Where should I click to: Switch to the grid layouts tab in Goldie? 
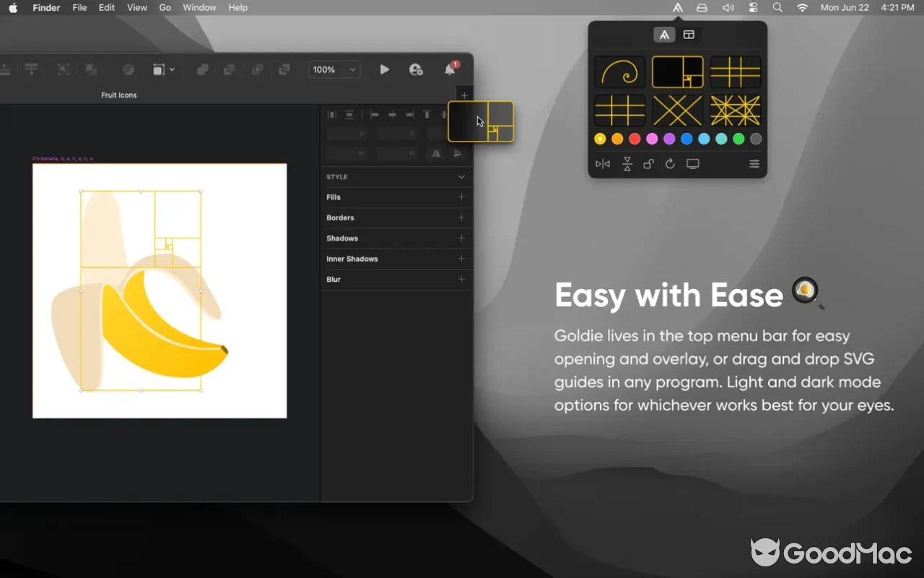(689, 34)
